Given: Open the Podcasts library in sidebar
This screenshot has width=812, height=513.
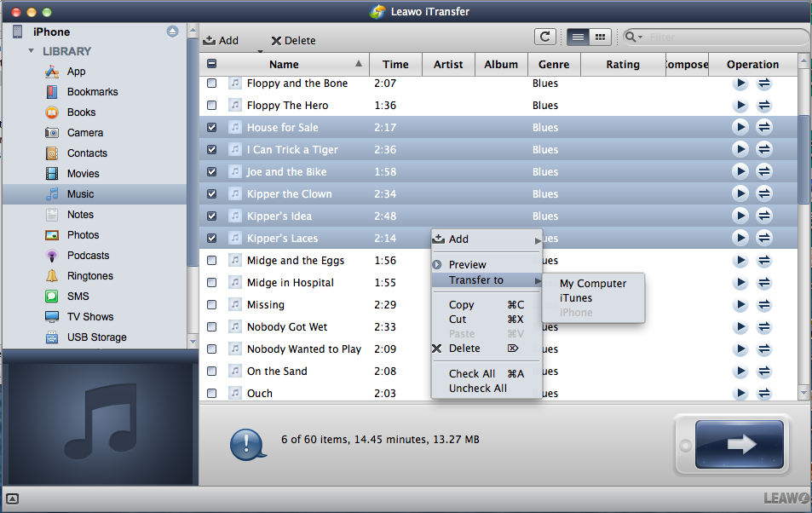Looking at the screenshot, I should (88, 256).
